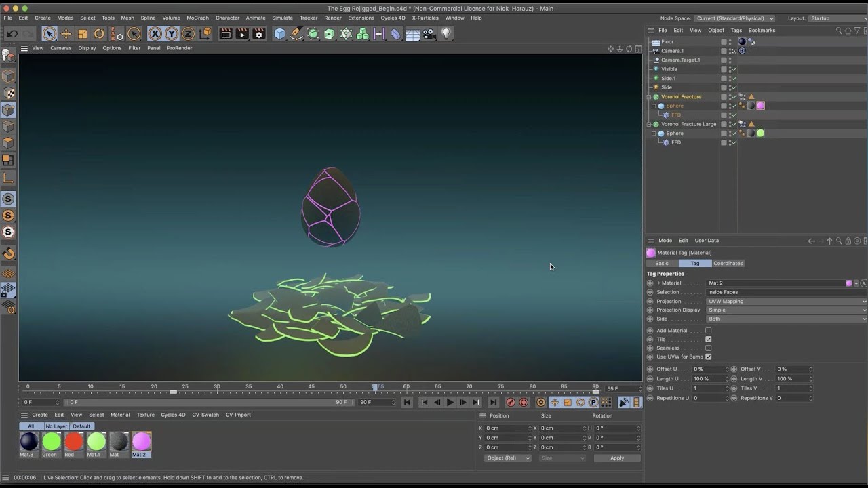Toggle the Tile checkbox
The height and width of the screenshot is (488, 868).
(x=708, y=340)
